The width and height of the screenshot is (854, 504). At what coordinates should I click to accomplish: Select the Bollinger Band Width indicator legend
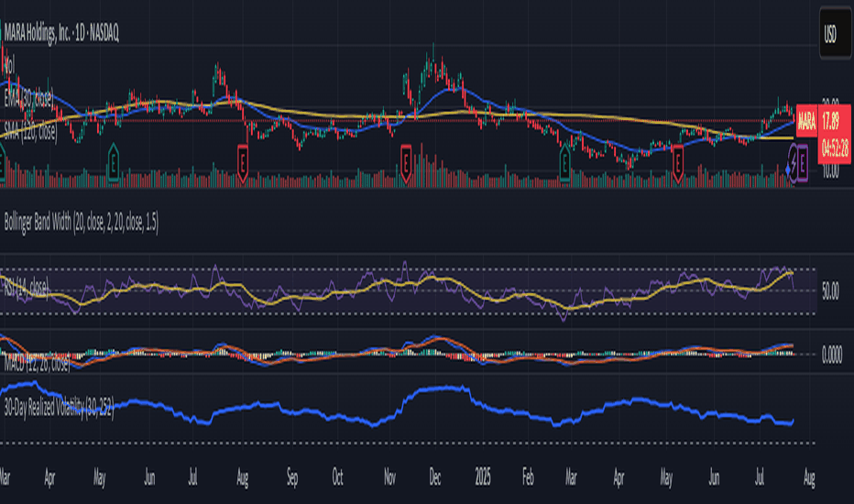click(82, 223)
